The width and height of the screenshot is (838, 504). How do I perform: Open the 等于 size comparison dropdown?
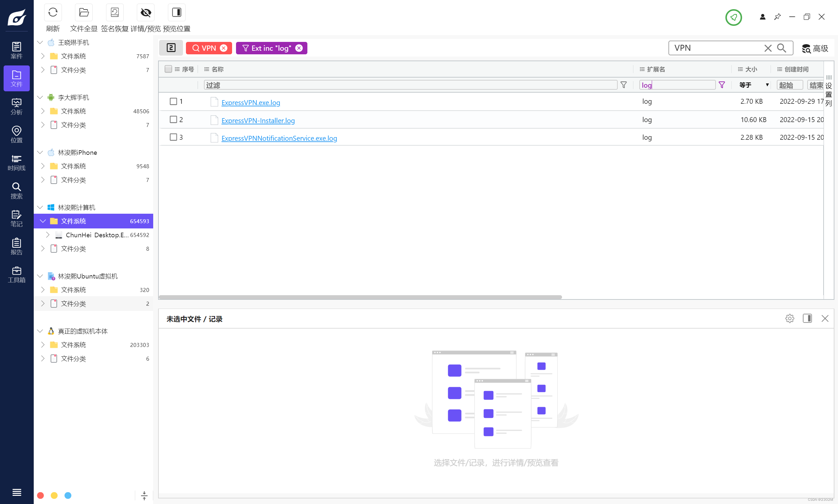coord(754,85)
